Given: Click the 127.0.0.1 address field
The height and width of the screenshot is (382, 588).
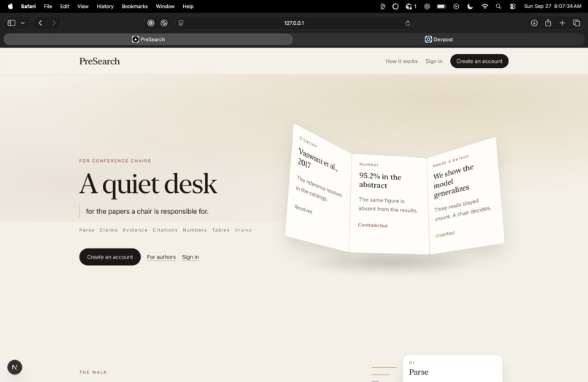Looking at the screenshot, I should pyautogui.click(x=294, y=23).
